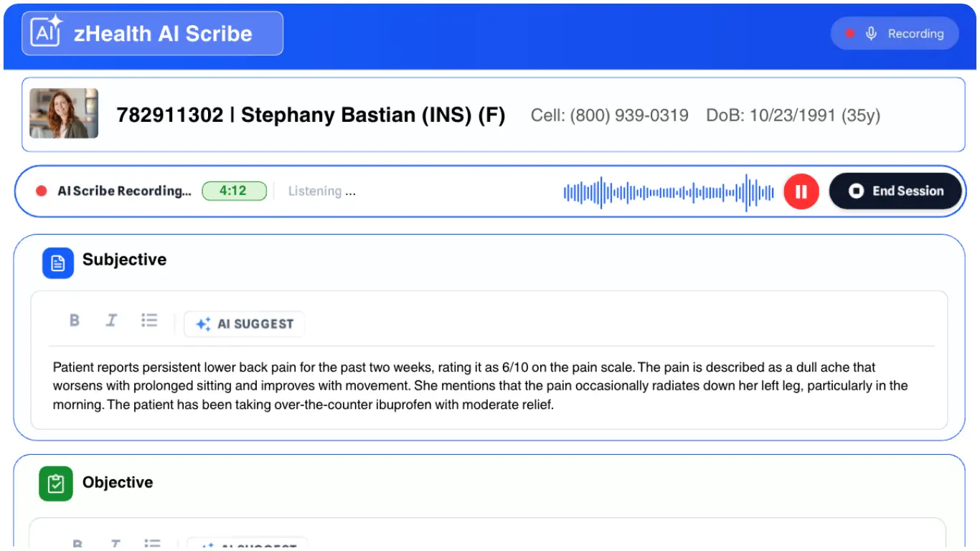Click the End Session button
The image size is (980, 551).
click(x=895, y=192)
